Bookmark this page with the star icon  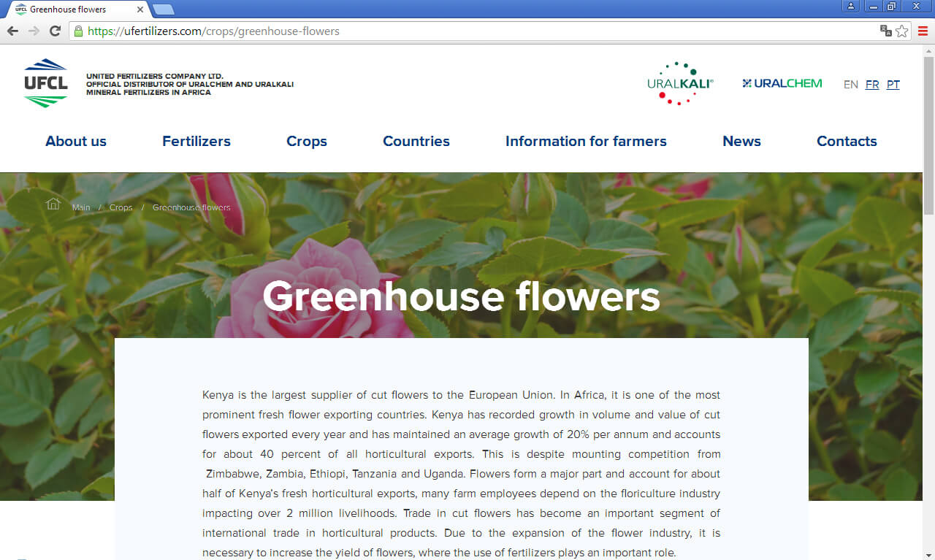(902, 31)
